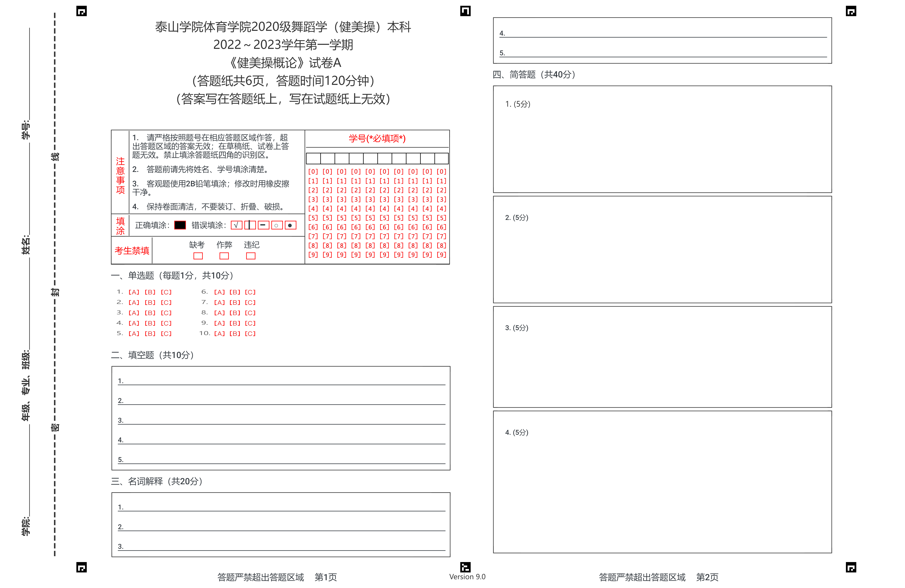Click the 简答题 answer box 4. (5分)
This screenshot has width=905, height=588.
tap(662, 482)
